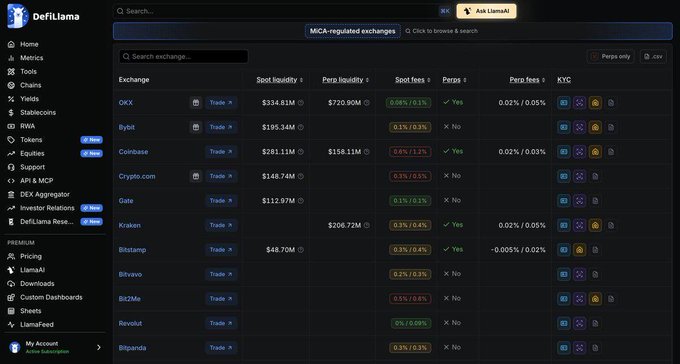Sort by Spot fees column
Screen dimensions: 680x364
[x=413, y=80]
